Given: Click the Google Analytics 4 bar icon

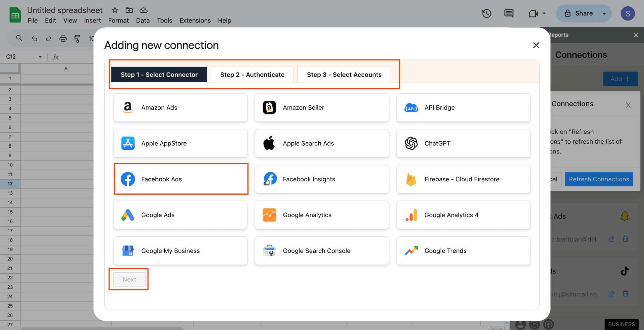Looking at the screenshot, I should click(411, 215).
